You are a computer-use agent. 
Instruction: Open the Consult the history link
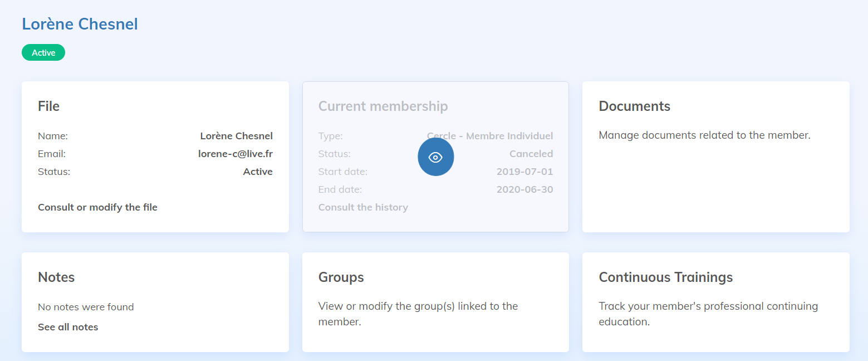pyautogui.click(x=363, y=207)
